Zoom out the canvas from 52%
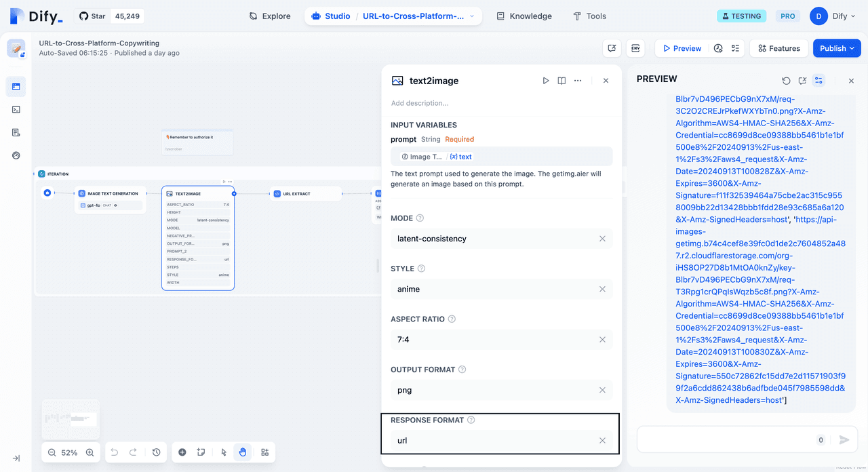The image size is (868, 472). (x=52, y=452)
